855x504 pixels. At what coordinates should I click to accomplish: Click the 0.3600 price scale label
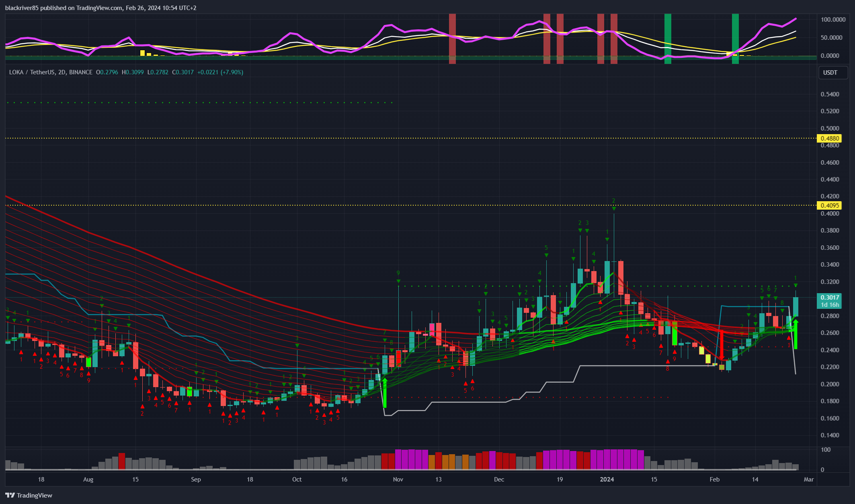pyautogui.click(x=830, y=248)
